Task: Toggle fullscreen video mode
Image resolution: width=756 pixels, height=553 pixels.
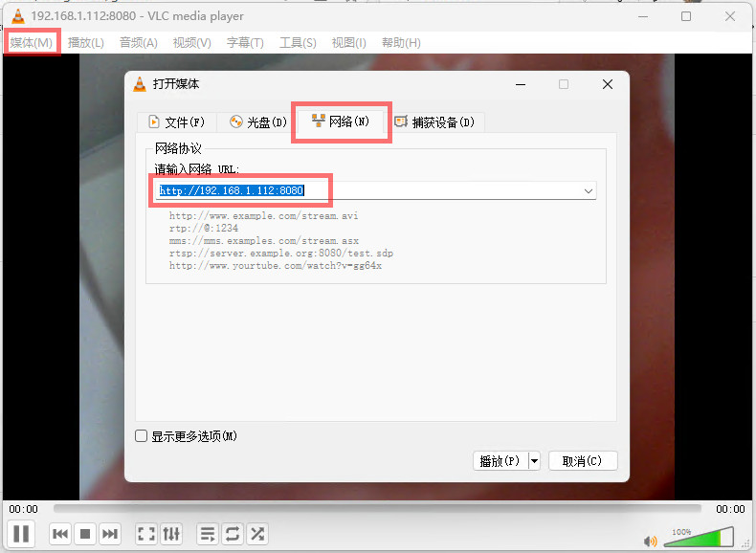Action: tap(146, 534)
